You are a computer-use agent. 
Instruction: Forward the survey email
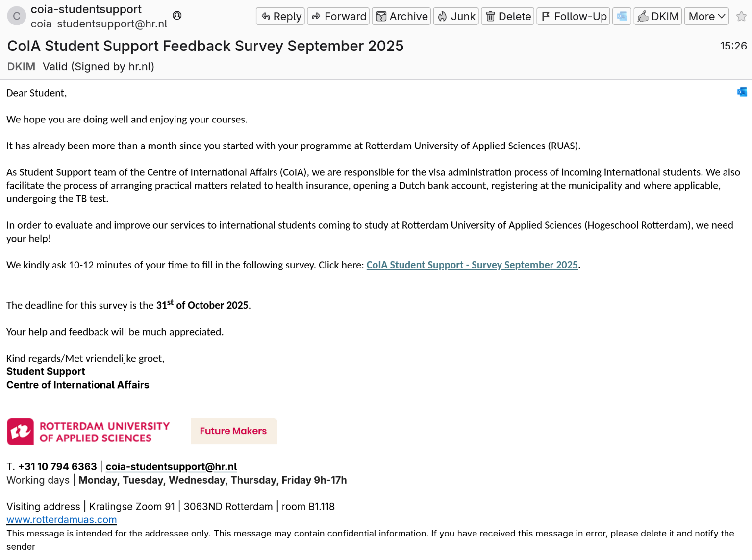coord(338,16)
